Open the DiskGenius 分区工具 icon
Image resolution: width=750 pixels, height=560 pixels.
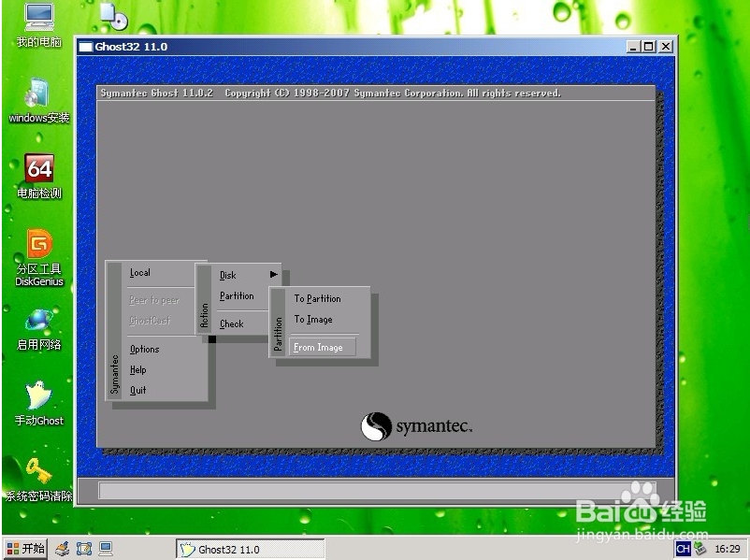pos(39,257)
